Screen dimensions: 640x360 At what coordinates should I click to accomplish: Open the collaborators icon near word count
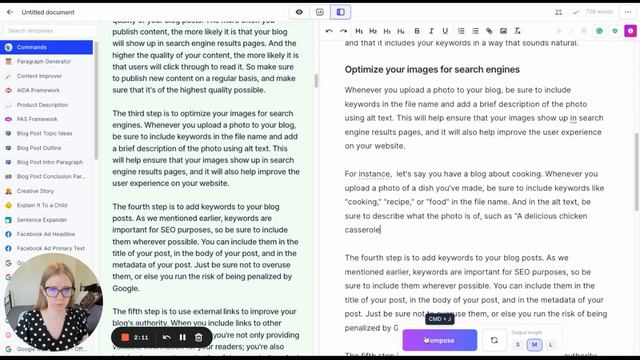558,12
